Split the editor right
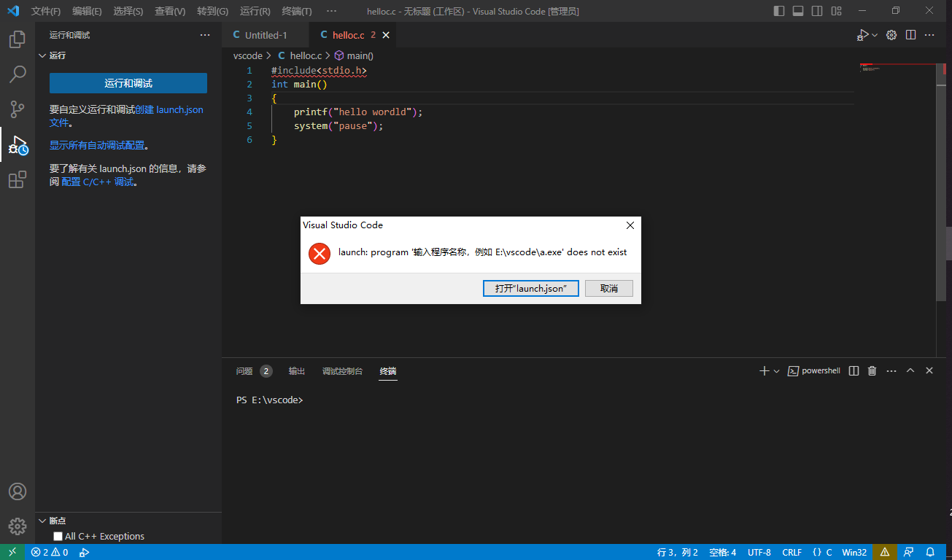 tap(910, 35)
